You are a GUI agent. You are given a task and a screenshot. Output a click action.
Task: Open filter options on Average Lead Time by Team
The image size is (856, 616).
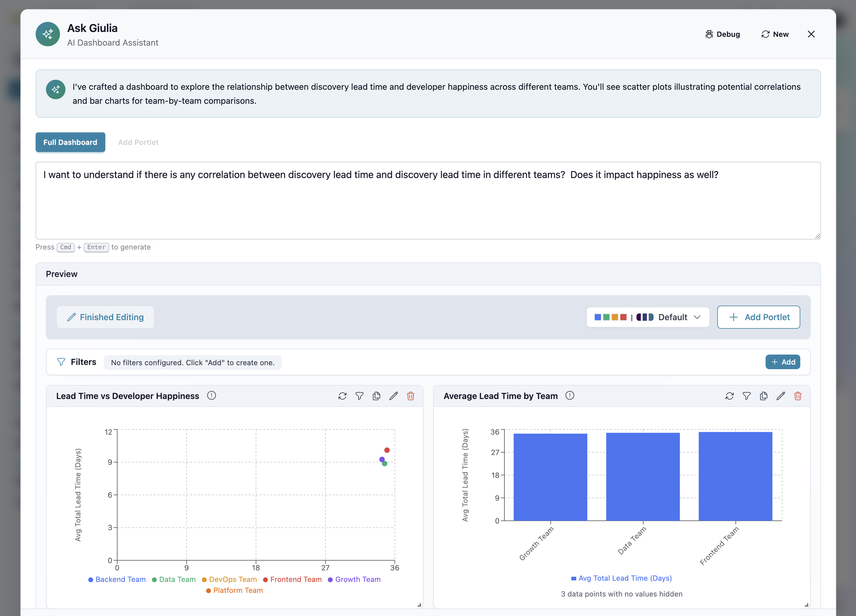tap(747, 396)
